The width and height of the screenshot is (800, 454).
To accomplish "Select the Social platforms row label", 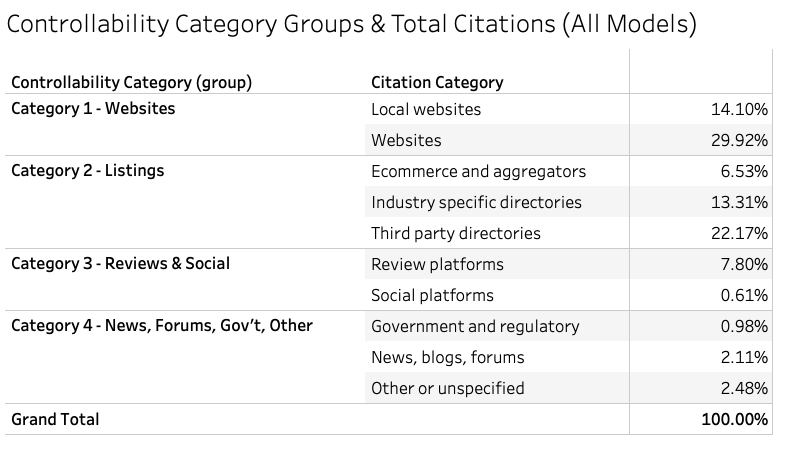I will [x=432, y=295].
